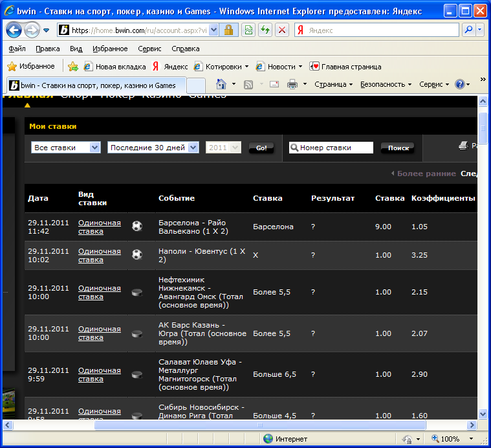
Task: Open the Сервис command bar menu
Action: pyautogui.click(x=434, y=84)
